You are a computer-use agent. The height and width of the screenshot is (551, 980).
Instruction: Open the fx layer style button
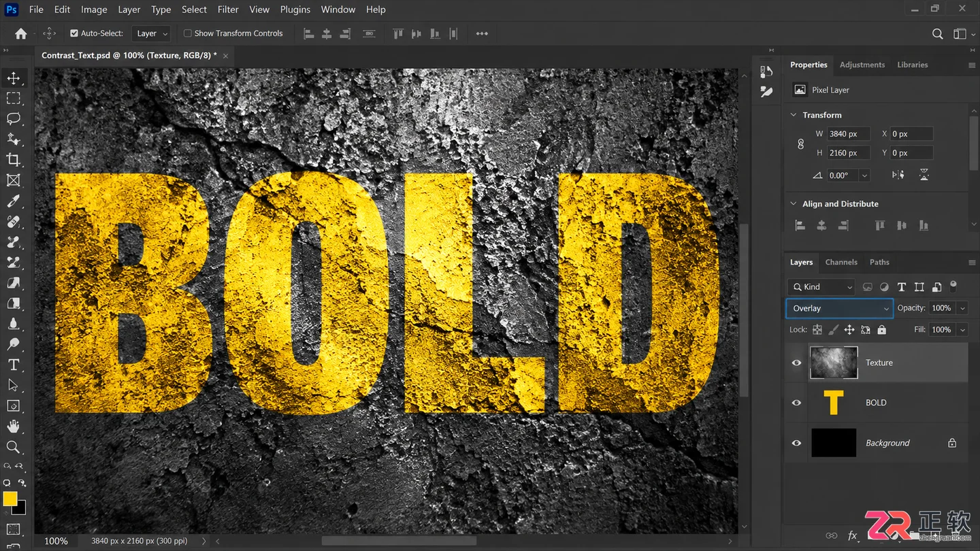tap(853, 535)
